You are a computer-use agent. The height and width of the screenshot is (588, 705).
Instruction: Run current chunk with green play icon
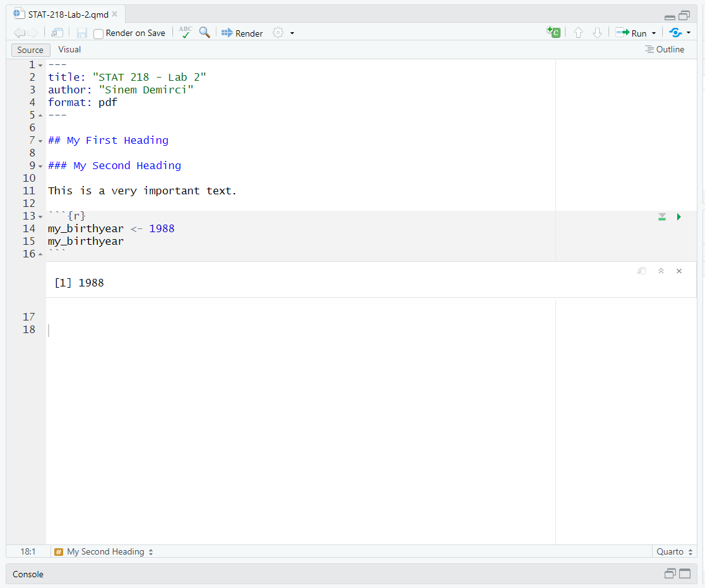tap(679, 217)
